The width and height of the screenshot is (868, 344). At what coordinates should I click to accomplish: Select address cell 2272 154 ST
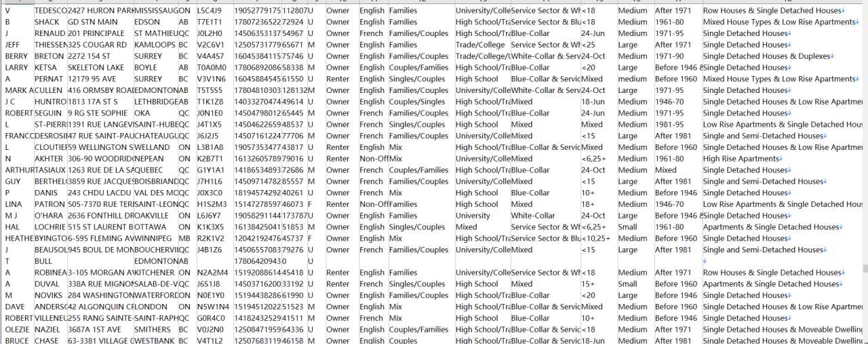click(x=100, y=56)
